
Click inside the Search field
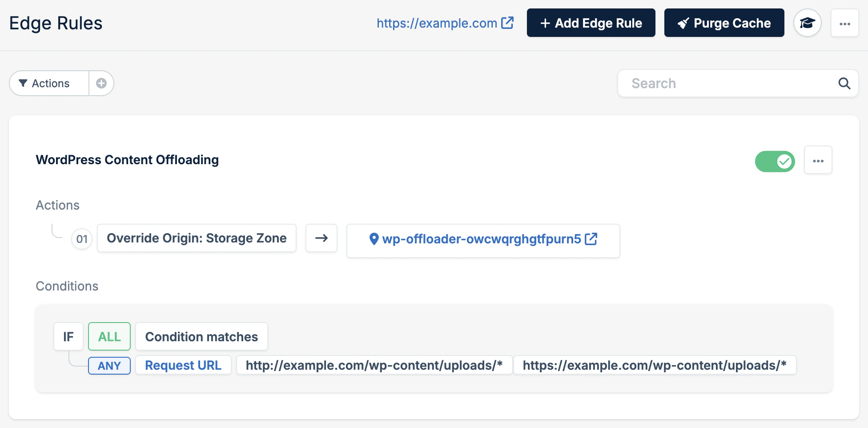[x=711, y=83]
